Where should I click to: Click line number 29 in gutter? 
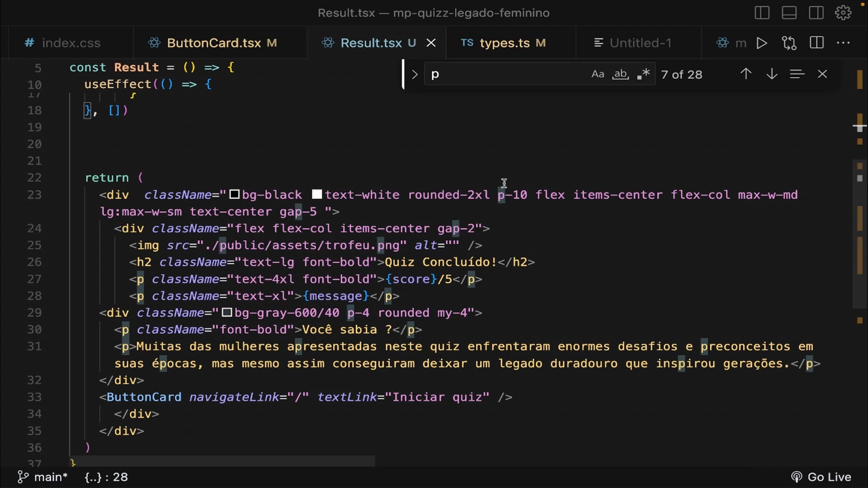(x=34, y=313)
